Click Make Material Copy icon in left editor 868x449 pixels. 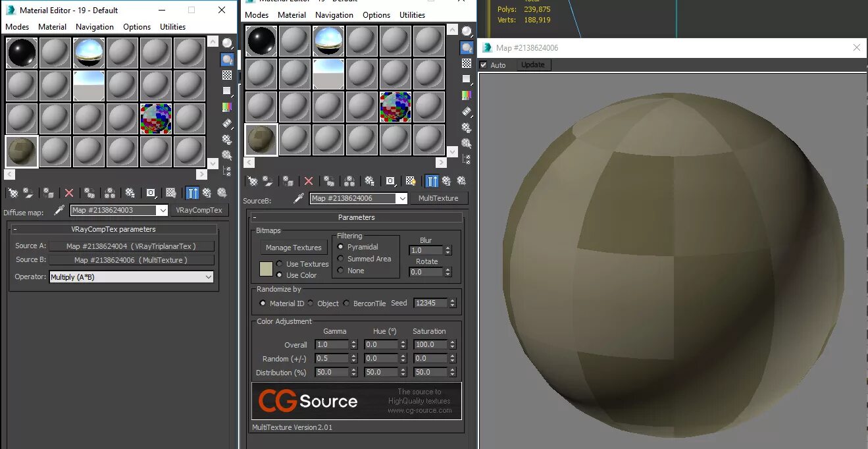(89, 193)
